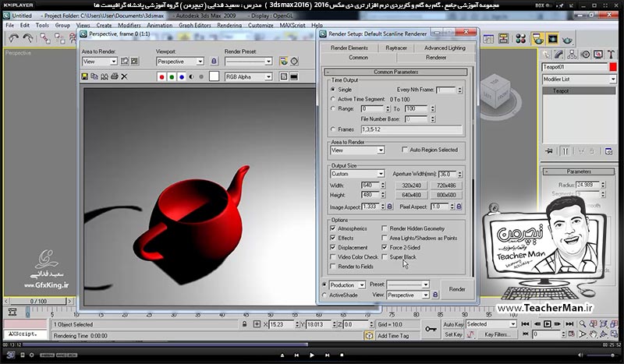
Task: Switch to the Modify command panel tab
Action: (x=559, y=54)
